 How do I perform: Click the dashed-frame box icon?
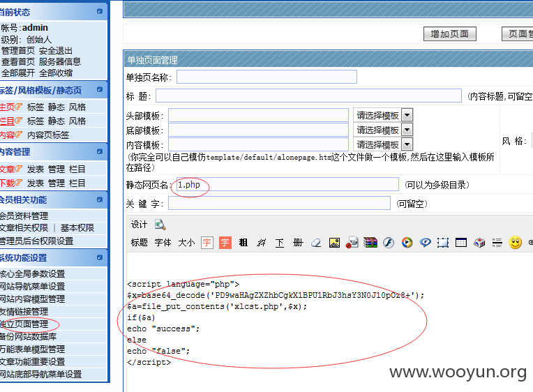coord(443,243)
